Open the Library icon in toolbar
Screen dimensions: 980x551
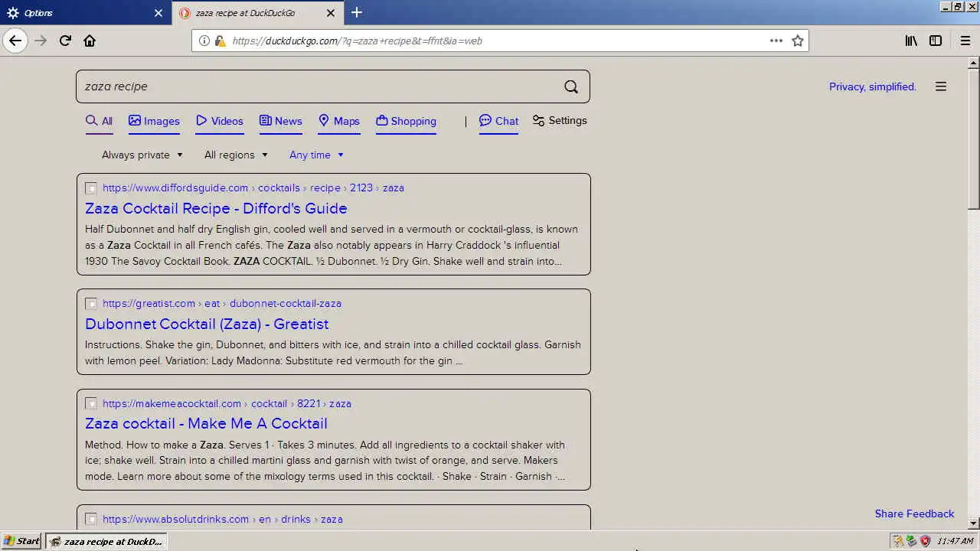(x=911, y=41)
